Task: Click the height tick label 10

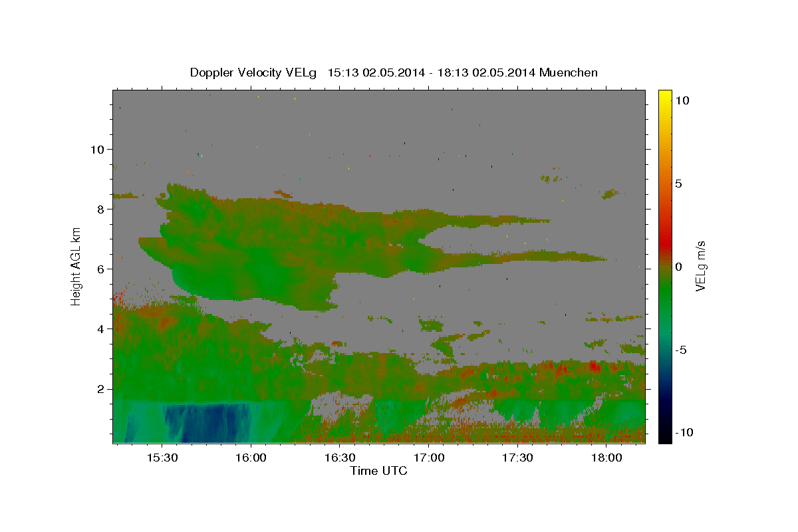Action: pyautogui.click(x=97, y=149)
